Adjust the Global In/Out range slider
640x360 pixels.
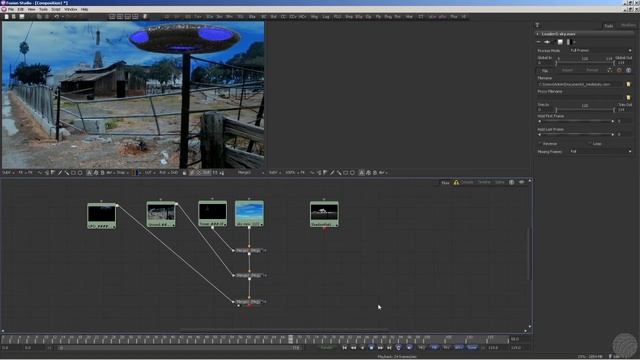(584, 62)
